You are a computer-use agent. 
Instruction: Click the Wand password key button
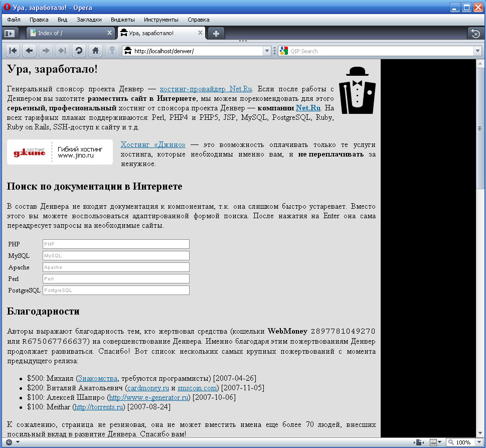click(112, 51)
